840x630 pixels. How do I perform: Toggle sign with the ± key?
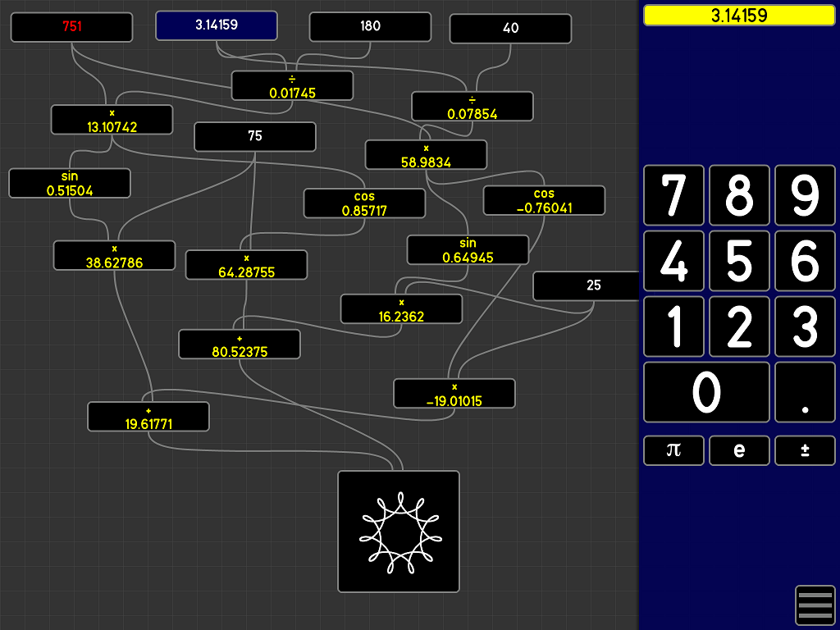pyautogui.click(x=805, y=450)
